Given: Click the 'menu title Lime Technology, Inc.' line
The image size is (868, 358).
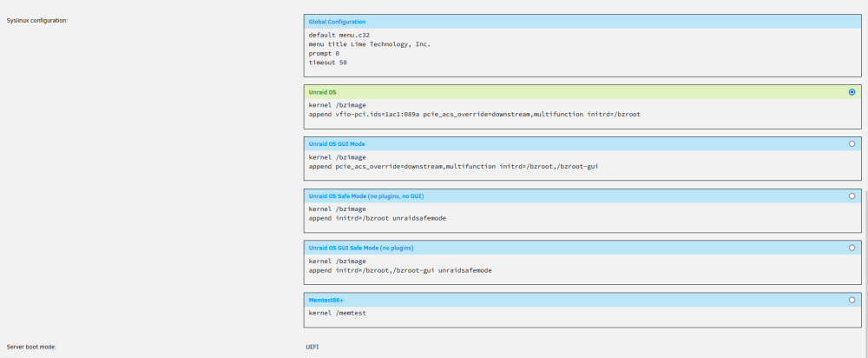Looking at the screenshot, I should point(369,43).
